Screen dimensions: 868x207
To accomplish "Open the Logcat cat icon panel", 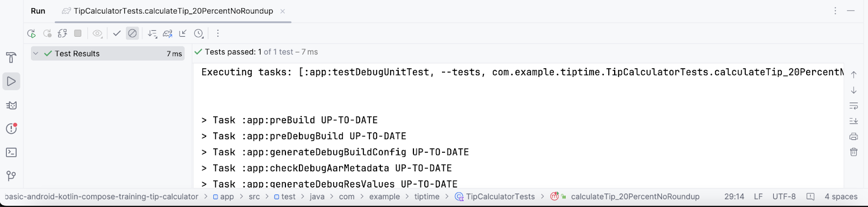I will pos(11,105).
